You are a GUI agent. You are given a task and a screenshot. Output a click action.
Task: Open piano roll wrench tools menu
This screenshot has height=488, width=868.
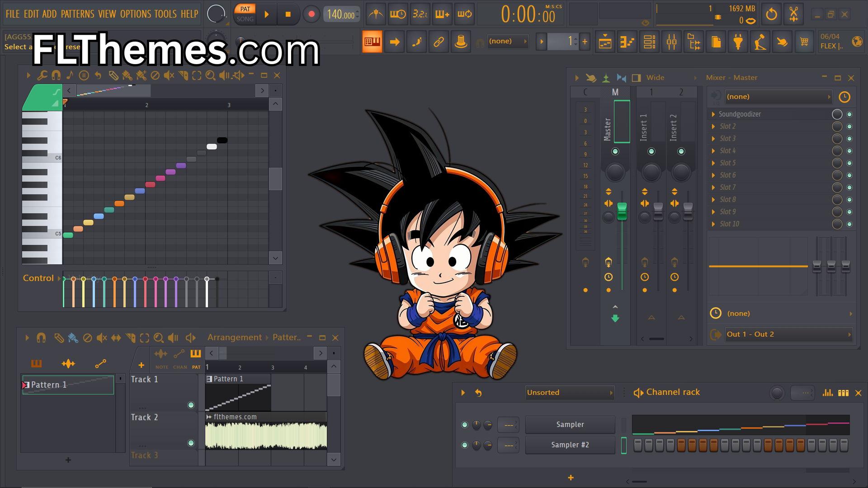click(x=42, y=75)
